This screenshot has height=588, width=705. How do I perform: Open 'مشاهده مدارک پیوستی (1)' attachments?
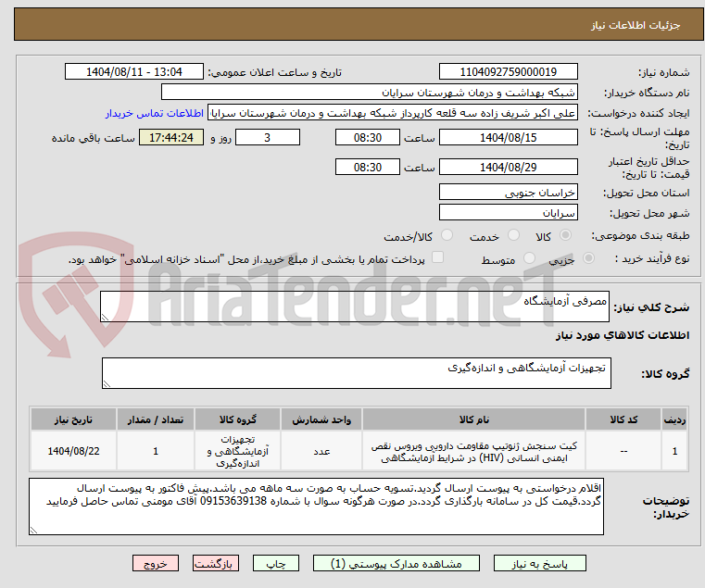point(397,563)
